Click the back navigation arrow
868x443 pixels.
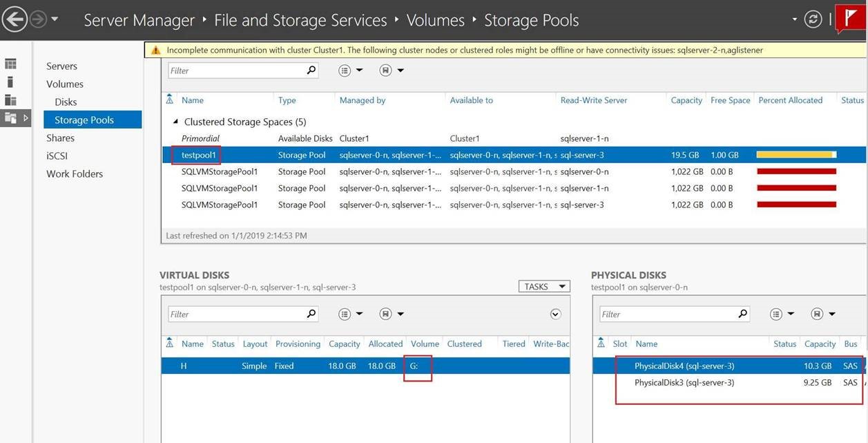click(x=15, y=19)
